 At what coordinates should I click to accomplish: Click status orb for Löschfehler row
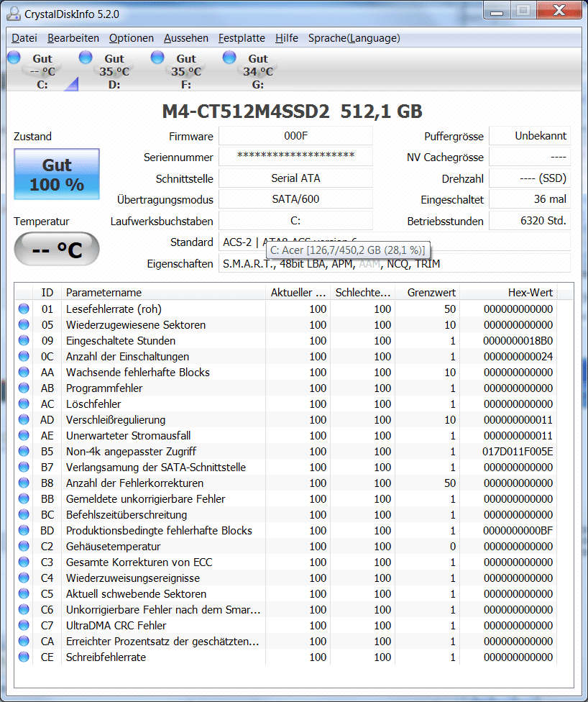(x=24, y=404)
